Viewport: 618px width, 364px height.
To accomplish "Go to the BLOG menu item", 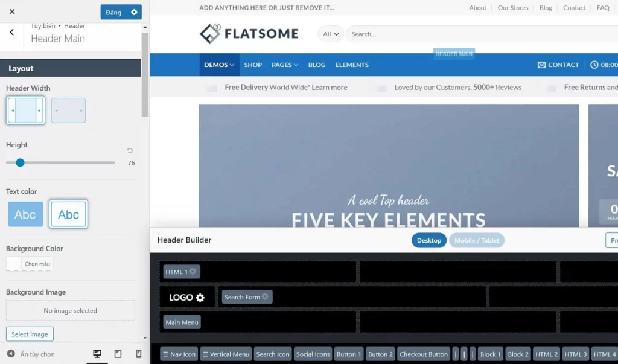I will pos(316,65).
